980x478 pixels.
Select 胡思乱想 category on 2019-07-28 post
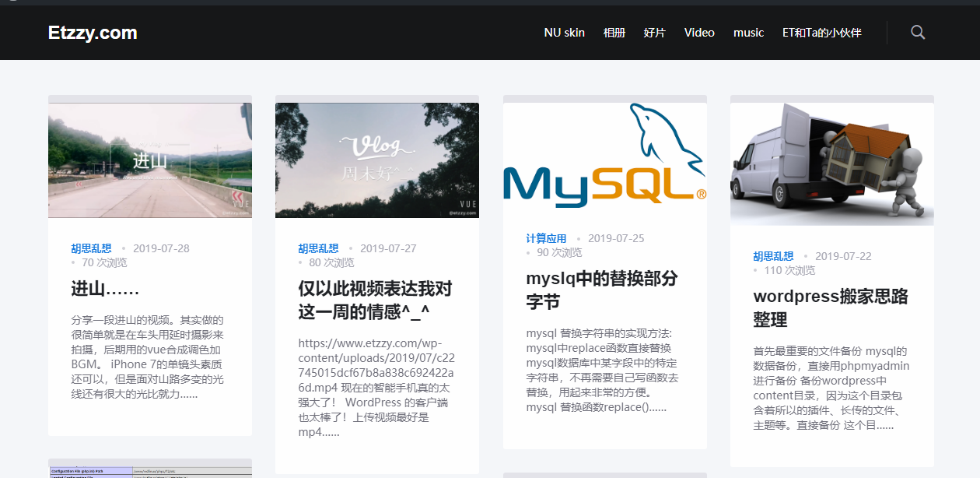[x=91, y=249]
